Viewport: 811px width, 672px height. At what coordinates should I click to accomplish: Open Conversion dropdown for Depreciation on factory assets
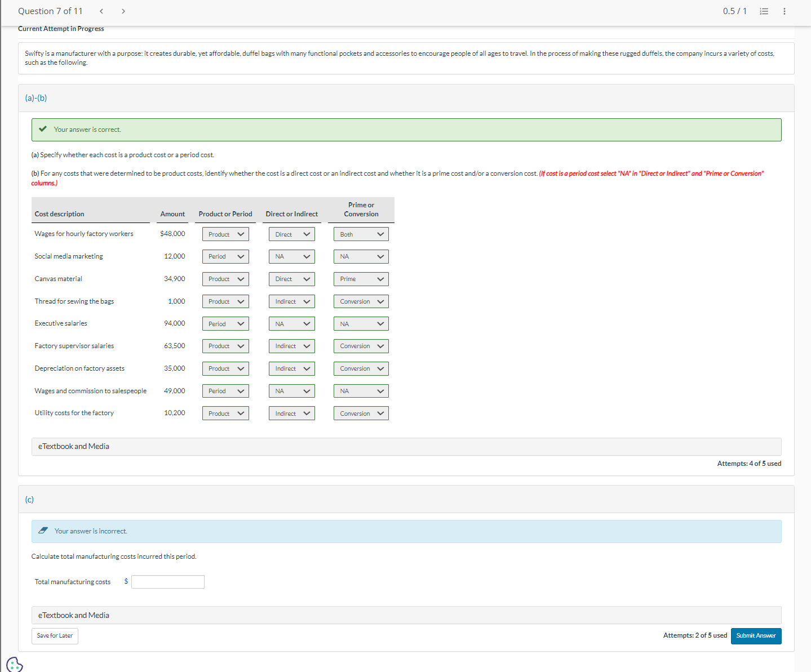tap(361, 368)
